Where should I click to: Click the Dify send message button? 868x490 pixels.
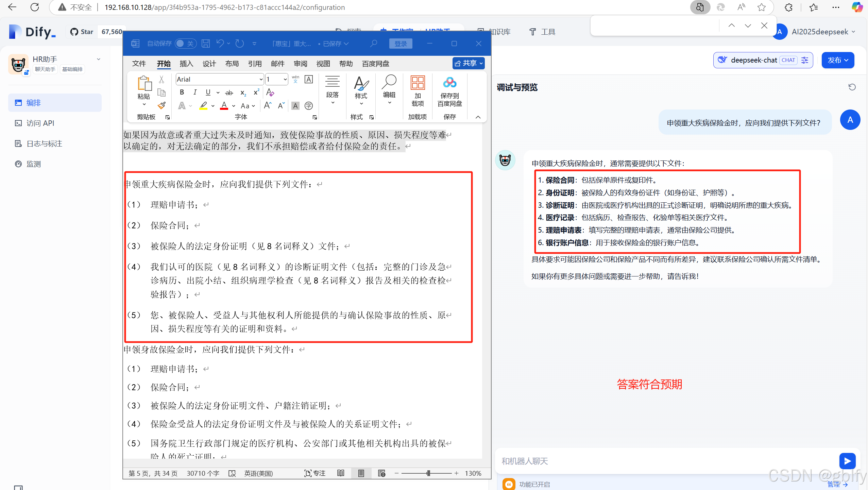(847, 461)
